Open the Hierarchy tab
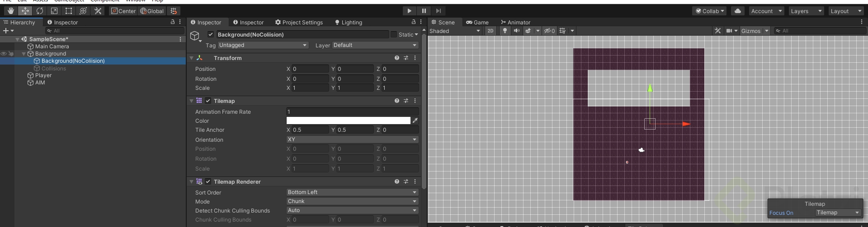Viewport: 868px width, 227px height. pyautogui.click(x=19, y=22)
